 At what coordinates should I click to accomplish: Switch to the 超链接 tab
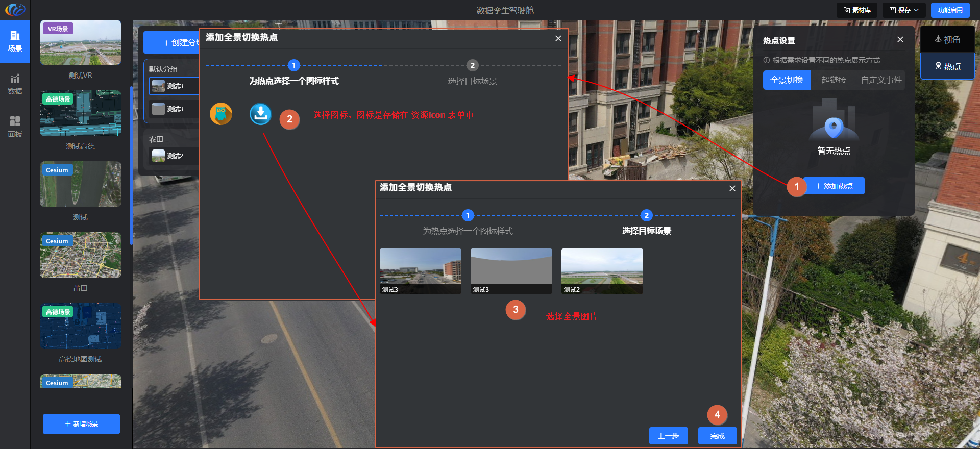(834, 80)
